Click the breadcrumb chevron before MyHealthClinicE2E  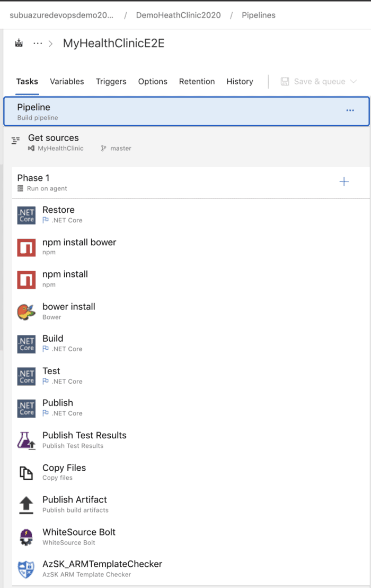[50, 44]
